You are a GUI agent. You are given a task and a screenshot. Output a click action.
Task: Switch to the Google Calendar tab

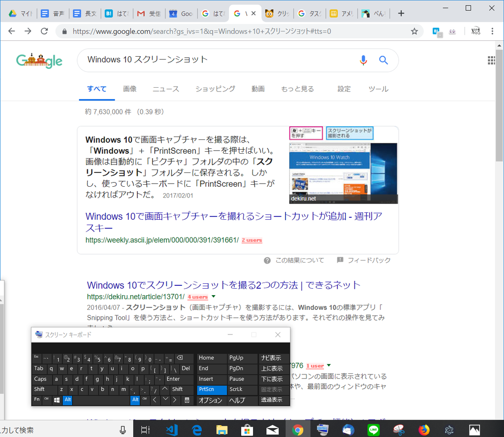(x=181, y=13)
